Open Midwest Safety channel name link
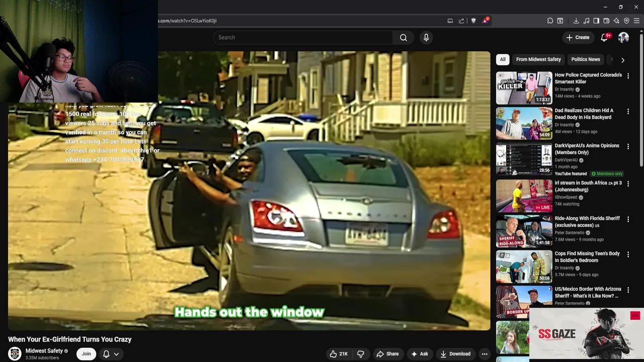Screen dimensions: 644x362 44,351
